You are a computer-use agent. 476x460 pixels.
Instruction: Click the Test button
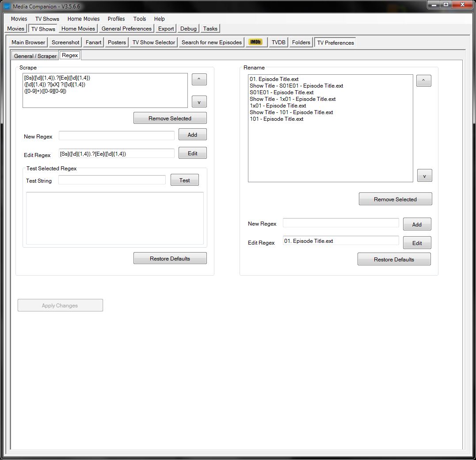point(185,180)
